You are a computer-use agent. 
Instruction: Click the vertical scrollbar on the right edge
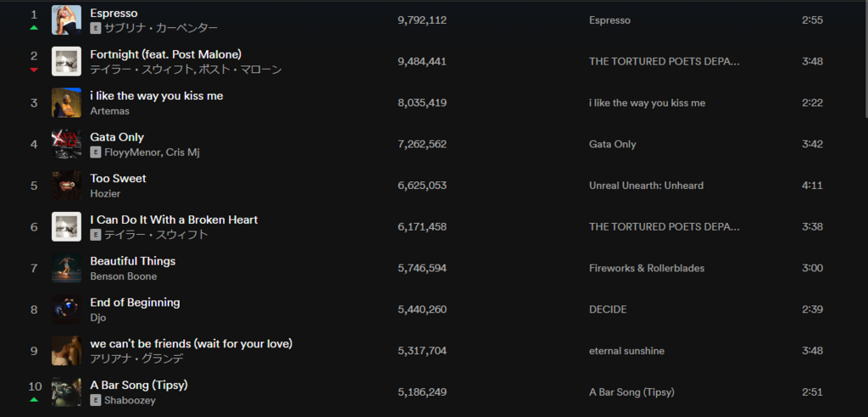[865, 58]
